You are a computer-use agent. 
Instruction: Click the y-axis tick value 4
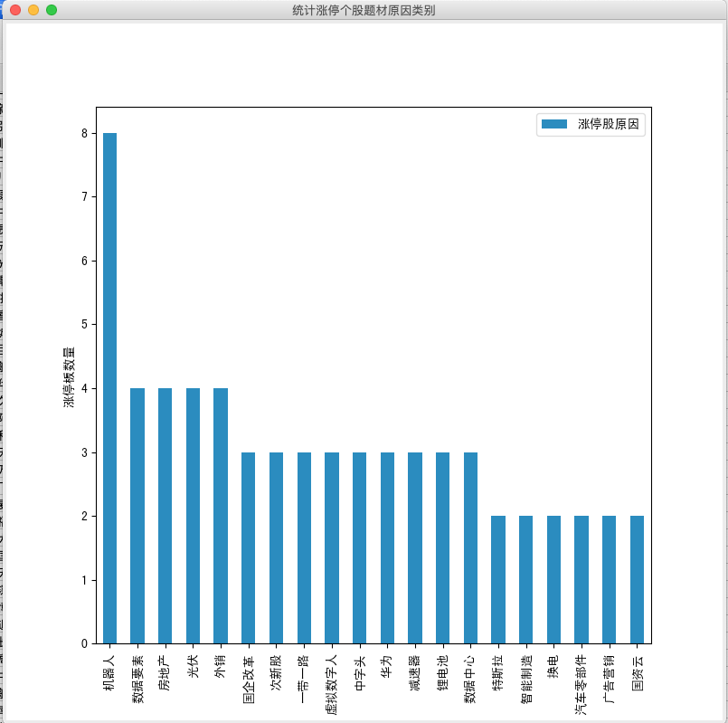pos(84,388)
